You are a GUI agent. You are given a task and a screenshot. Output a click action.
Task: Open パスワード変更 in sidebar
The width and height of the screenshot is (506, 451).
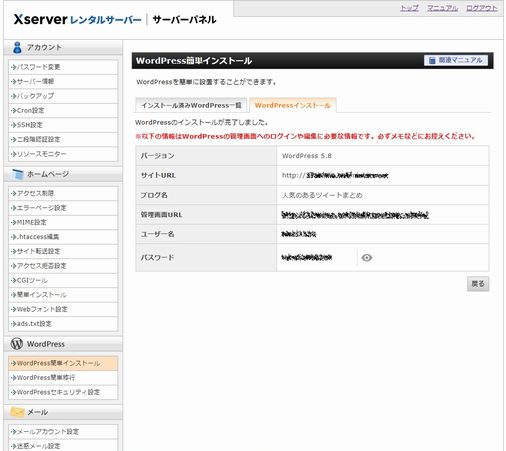[63, 67]
